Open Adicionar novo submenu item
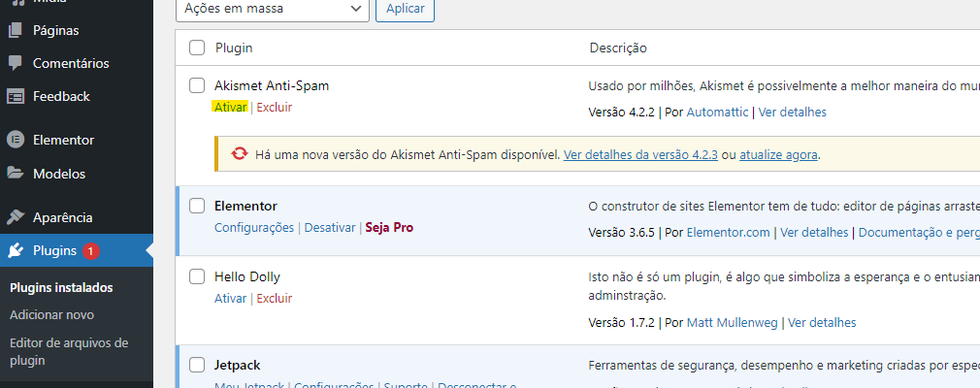The width and height of the screenshot is (980, 388). [x=51, y=315]
